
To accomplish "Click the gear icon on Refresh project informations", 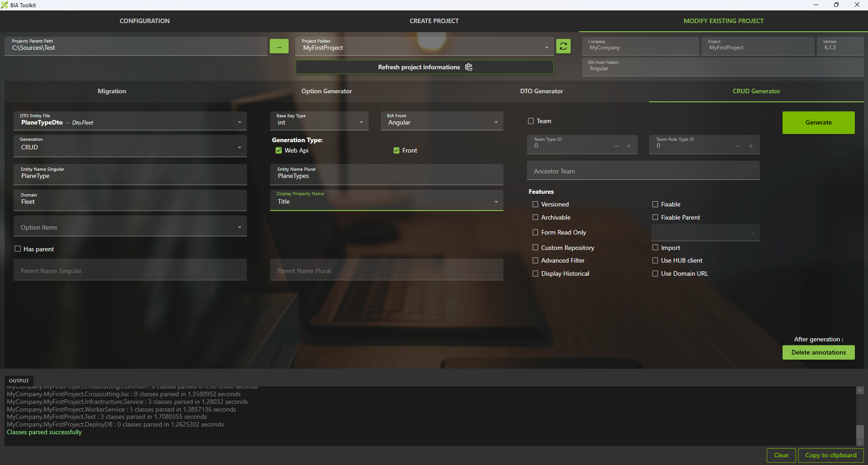I will (x=469, y=67).
